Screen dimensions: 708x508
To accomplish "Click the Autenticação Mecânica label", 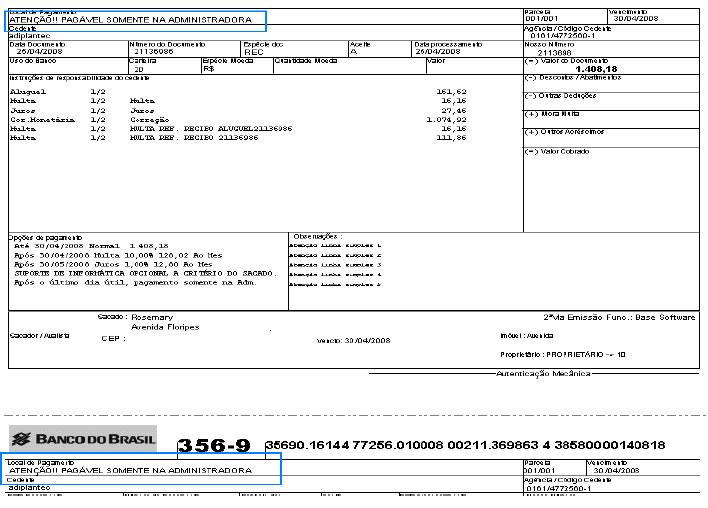I will (543, 373).
